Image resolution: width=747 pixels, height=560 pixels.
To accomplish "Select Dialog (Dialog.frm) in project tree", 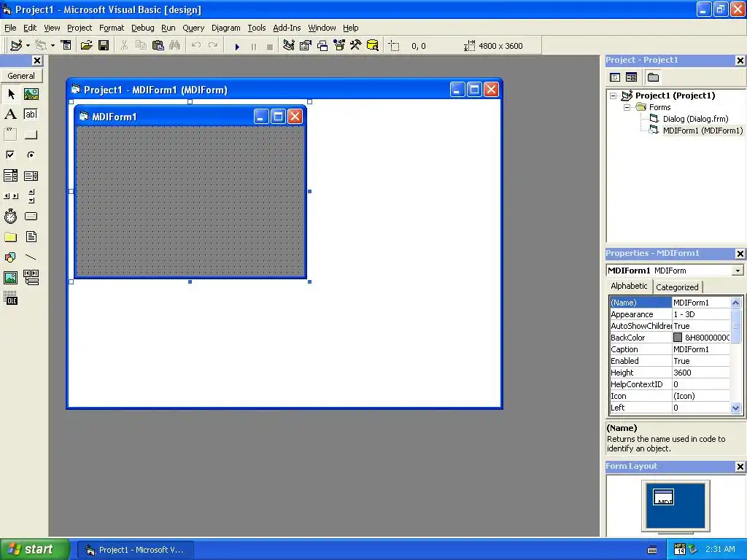I will [x=695, y=119].
